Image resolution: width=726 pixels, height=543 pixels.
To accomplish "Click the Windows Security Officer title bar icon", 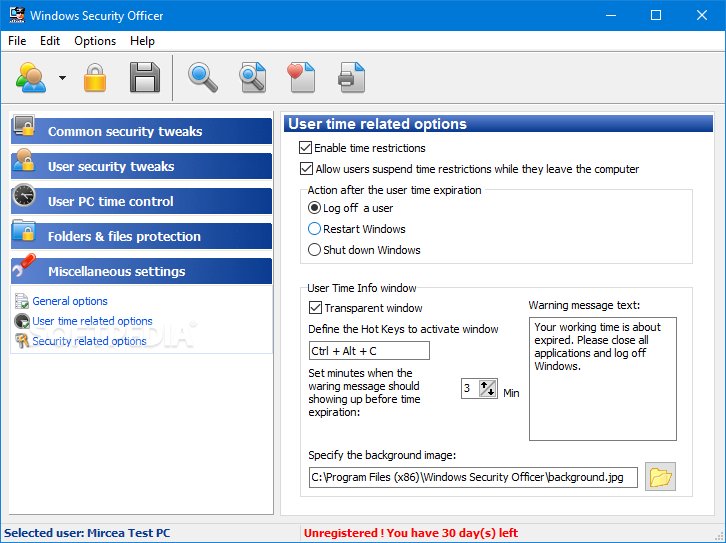I will coord(17,15).
